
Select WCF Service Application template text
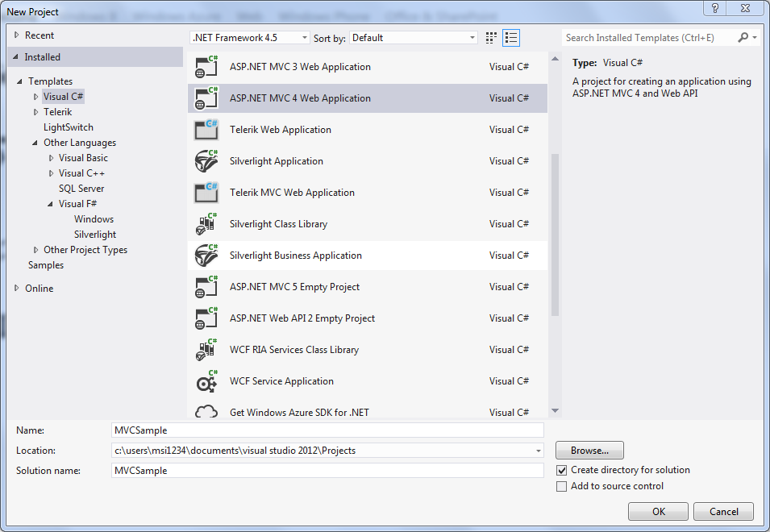pos(281,381)
